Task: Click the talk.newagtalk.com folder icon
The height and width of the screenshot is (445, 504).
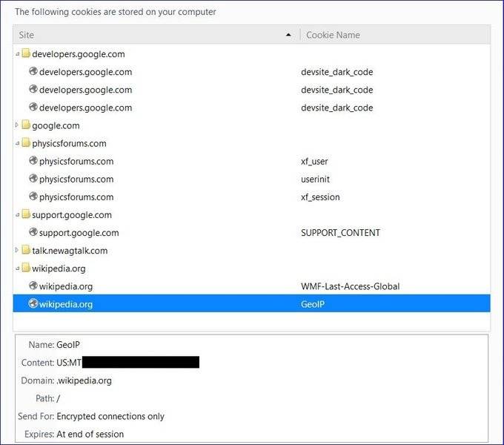Action: pos(26,250)
